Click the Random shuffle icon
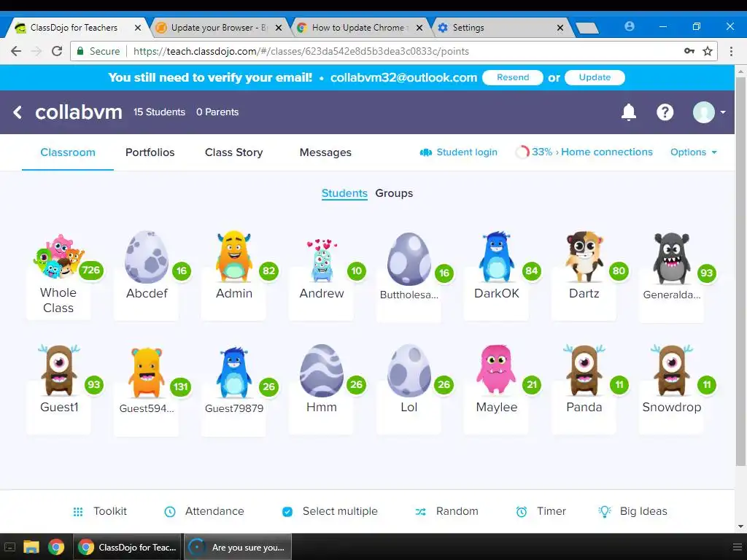Image resolution: width=747 pixels, height=560 pixels. (420, 511)
